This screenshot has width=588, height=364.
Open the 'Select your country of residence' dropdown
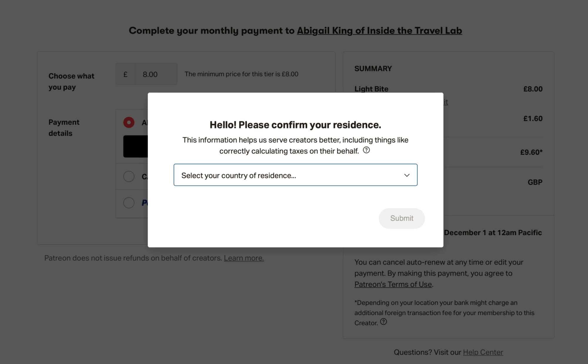tap(295, 175)
